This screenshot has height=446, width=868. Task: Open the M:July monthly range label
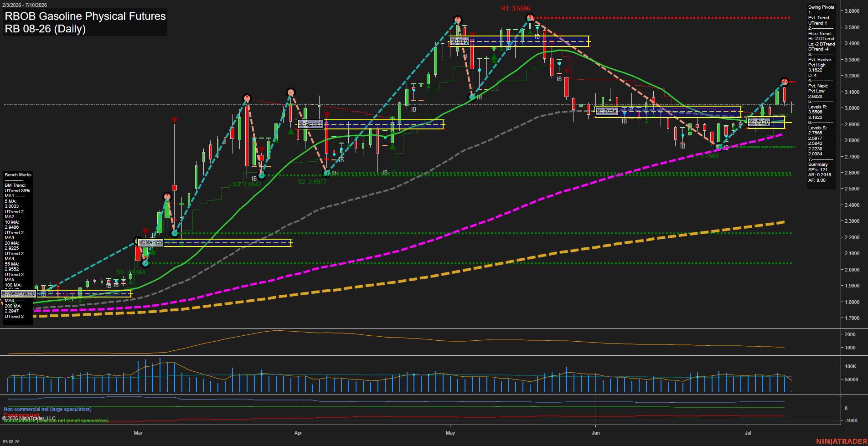(x=759, y=122)
